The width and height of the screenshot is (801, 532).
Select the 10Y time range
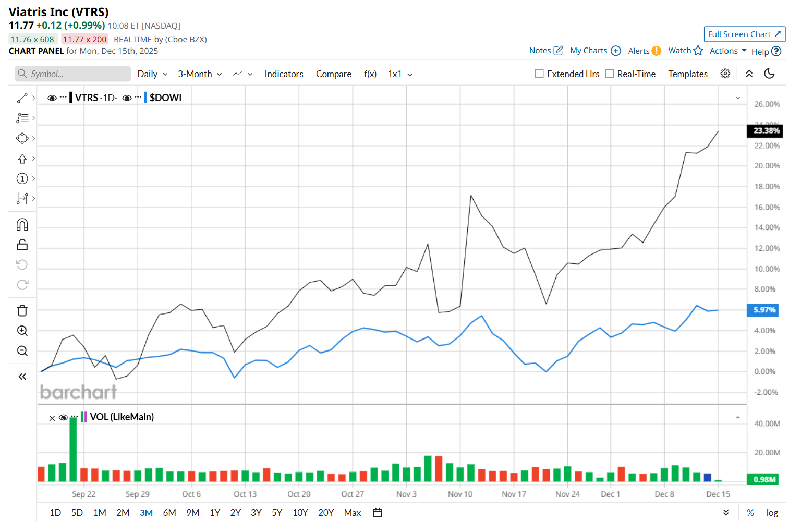point(300,513)
